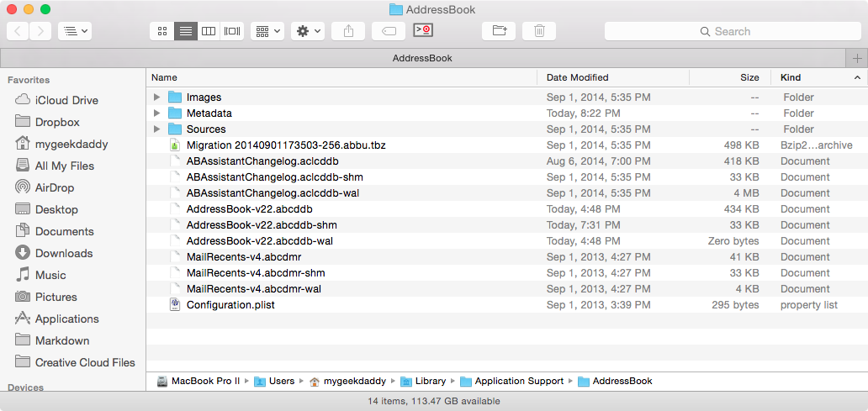Open Downloads in the sidebar
The width and height of the screenshot is (868, 411).
click(x=64, y=253)
